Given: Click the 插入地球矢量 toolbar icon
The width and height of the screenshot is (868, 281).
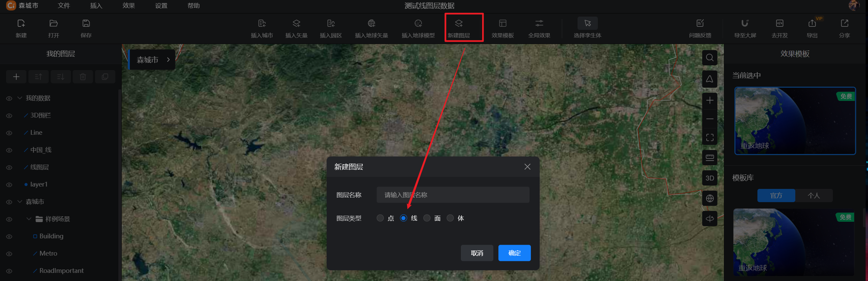Looking at the screenshot, I should click(371, 23).
